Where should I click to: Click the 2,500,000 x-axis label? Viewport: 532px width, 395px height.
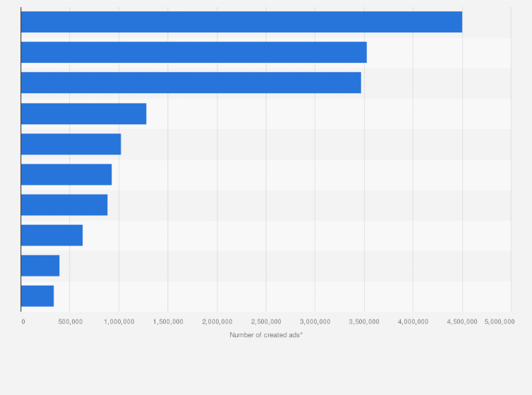[x=266, y=321]
